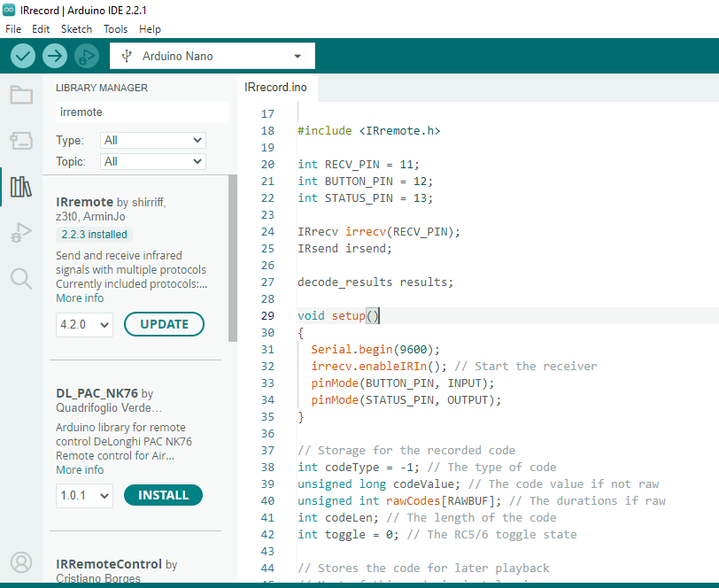The height and width of the screenshot is (588, 719).
Task: Click the int BUTTON_PIN = 12 line
Action: (366, 182)
